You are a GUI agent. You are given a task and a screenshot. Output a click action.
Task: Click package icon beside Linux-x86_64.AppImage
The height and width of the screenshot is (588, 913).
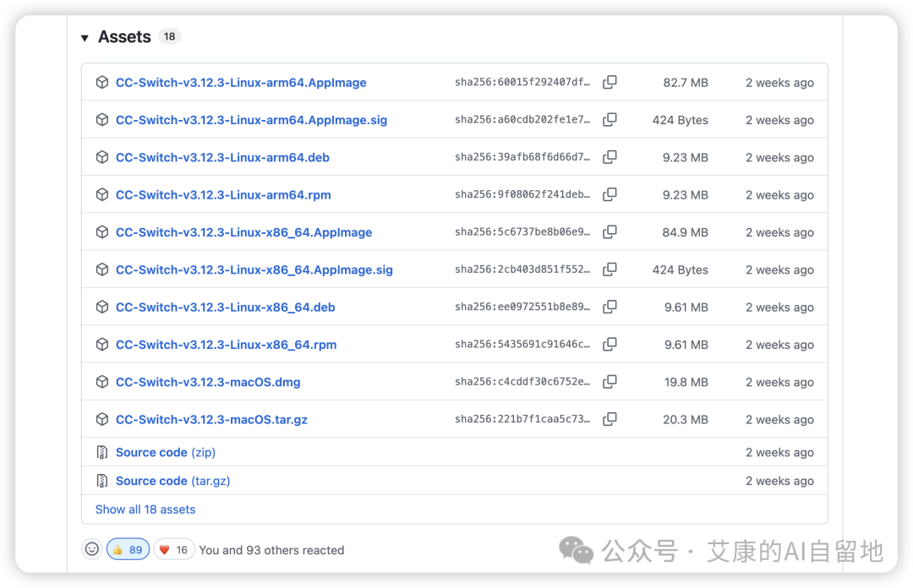(102, 231)
